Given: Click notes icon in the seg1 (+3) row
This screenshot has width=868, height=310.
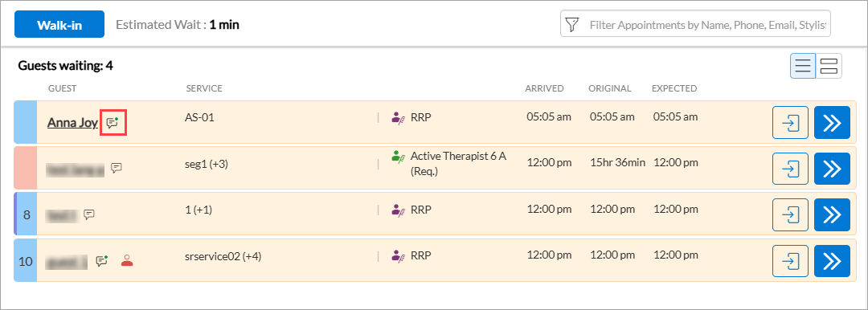Looking at the screenshot, I should pos(117,168).
